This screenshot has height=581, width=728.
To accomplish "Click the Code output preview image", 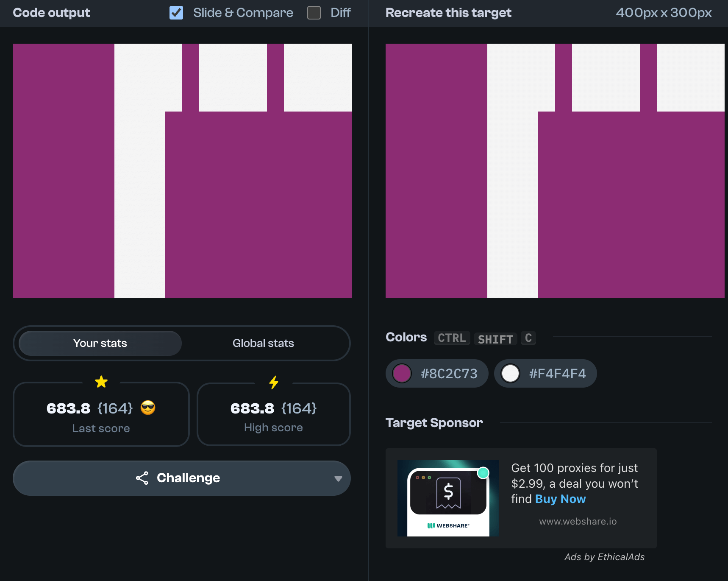I will (182, 171).
